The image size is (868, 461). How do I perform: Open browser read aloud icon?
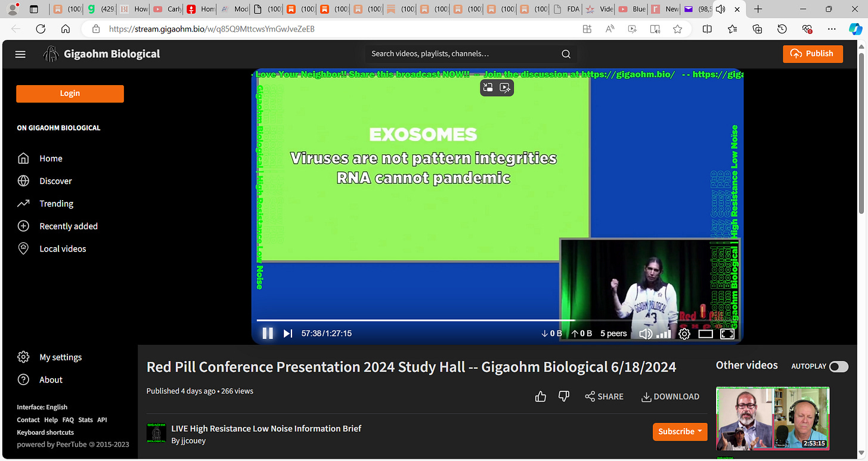[x=610, y=29]
